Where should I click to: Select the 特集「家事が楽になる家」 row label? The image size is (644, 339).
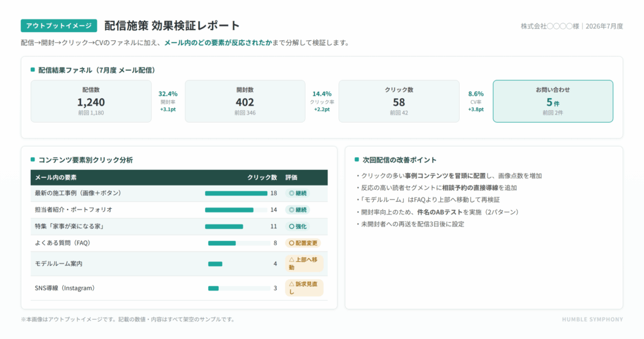pyautogui.click(x=69, y=226)
